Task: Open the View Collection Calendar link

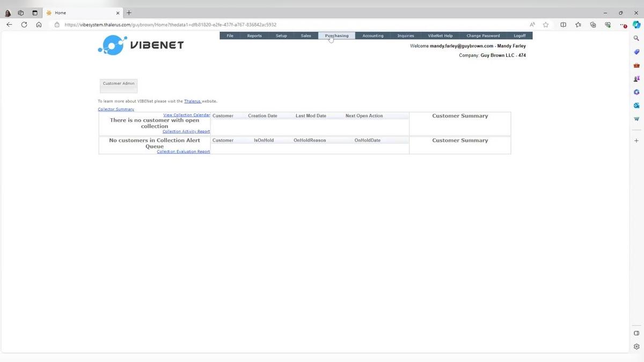Action: [186, 115]
